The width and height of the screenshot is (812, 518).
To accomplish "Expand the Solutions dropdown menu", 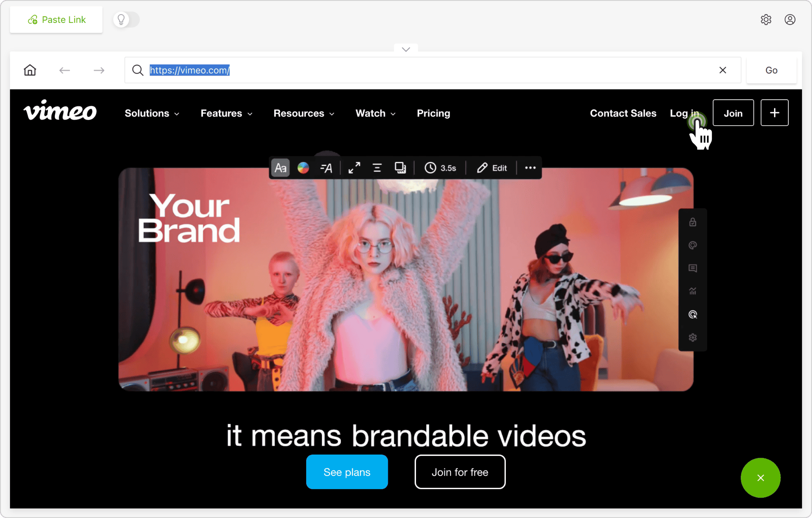I will (152, 113).
